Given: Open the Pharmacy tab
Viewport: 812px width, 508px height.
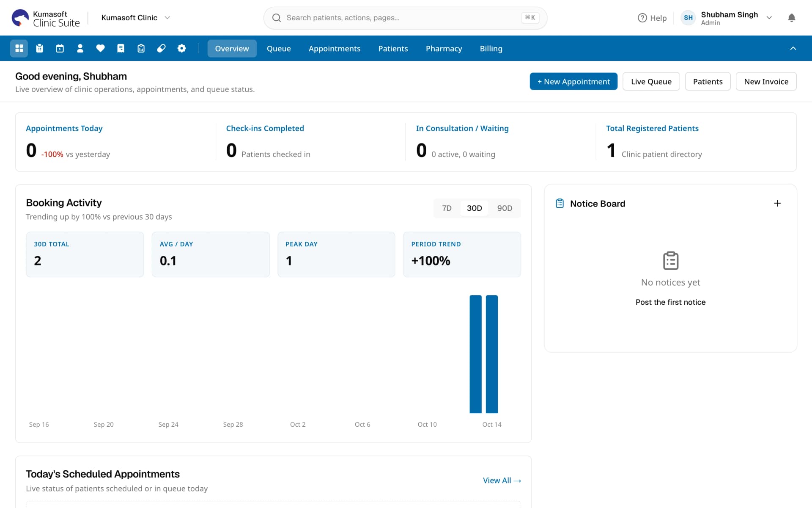Looking at the screenshot, I should [444, 48].
